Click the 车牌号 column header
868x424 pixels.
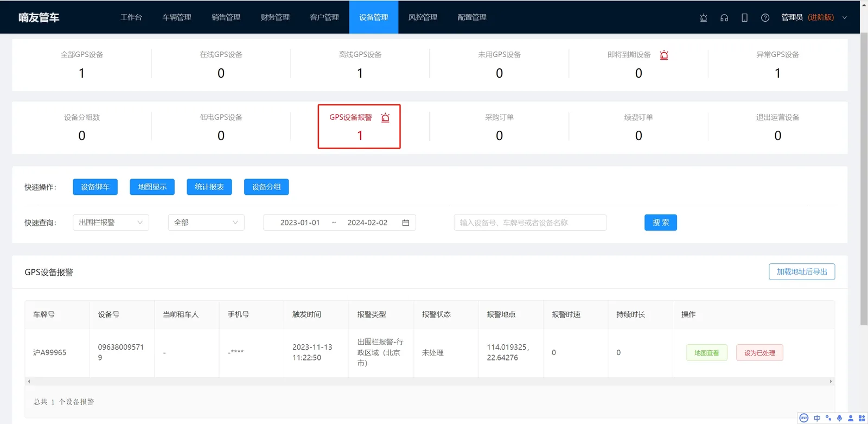pos(57,314)
